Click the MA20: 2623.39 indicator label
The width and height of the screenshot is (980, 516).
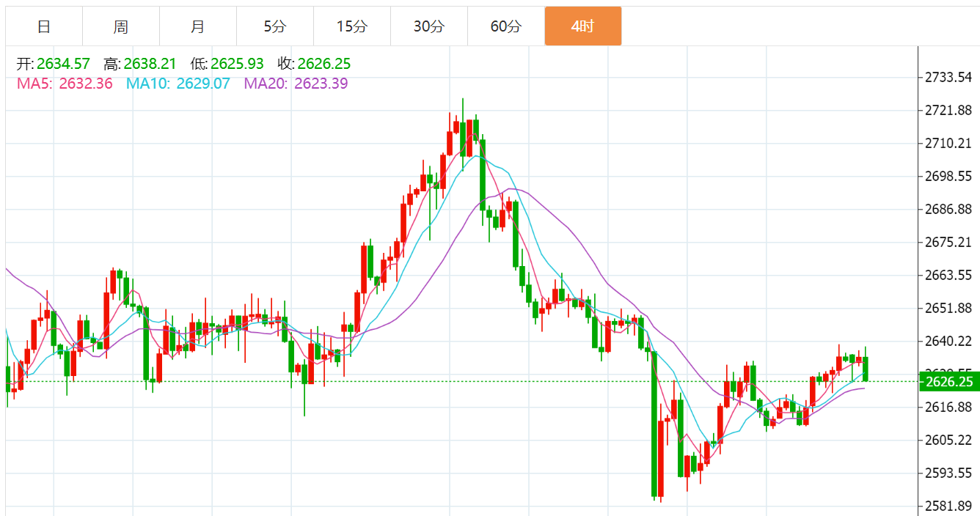click(296, 84)
